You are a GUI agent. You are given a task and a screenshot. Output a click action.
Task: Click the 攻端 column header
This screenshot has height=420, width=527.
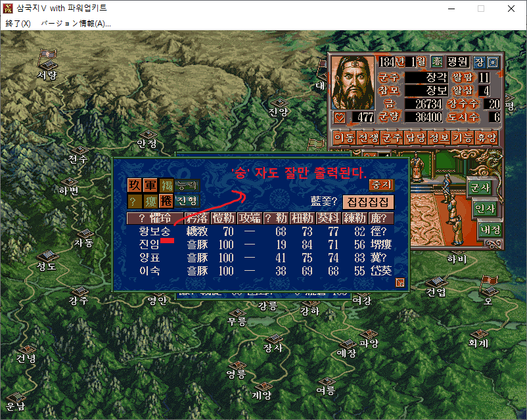tap(250, 218)
